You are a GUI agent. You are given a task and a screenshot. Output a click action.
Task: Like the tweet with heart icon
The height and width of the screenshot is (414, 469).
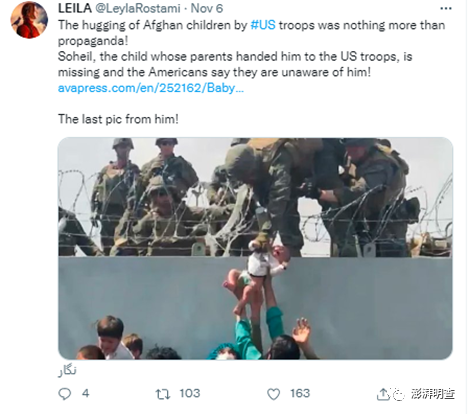(x=274, y=394)
